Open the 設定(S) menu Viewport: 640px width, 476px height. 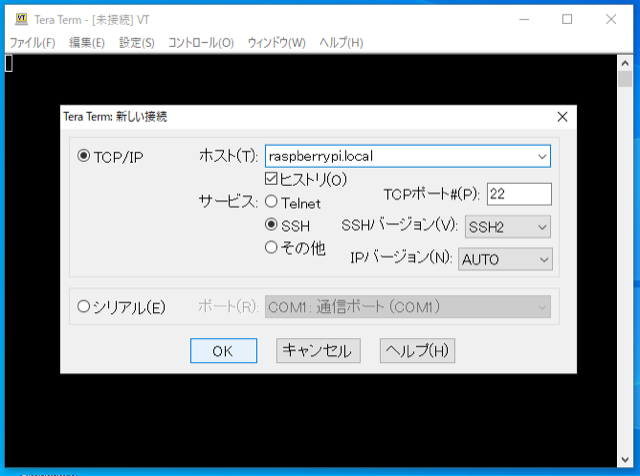click(137, 42)
